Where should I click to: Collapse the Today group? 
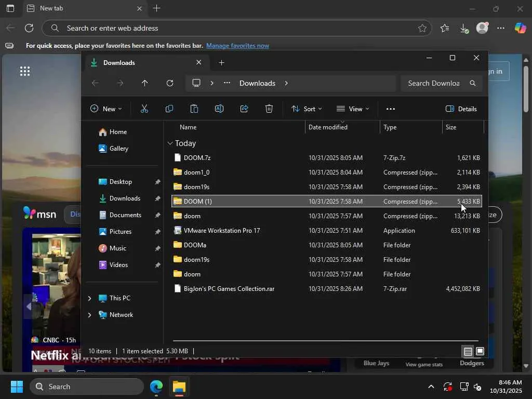pyautogui.click(x=170, y=143)
